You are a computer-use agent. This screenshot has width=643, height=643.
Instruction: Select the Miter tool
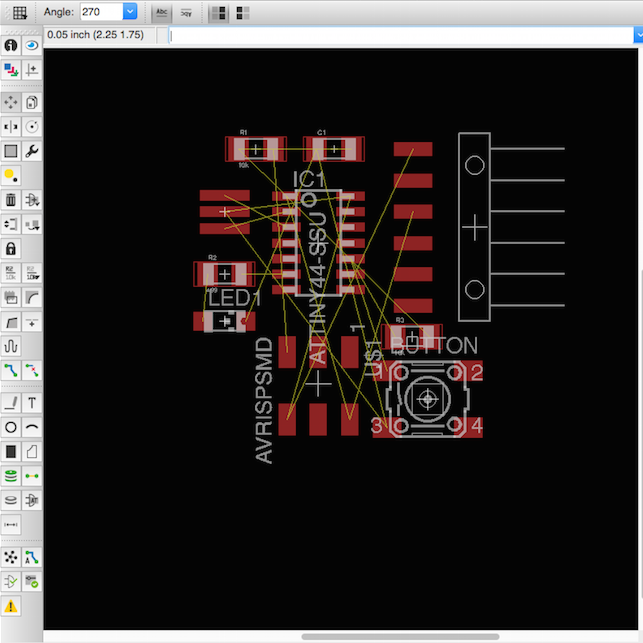32,298
